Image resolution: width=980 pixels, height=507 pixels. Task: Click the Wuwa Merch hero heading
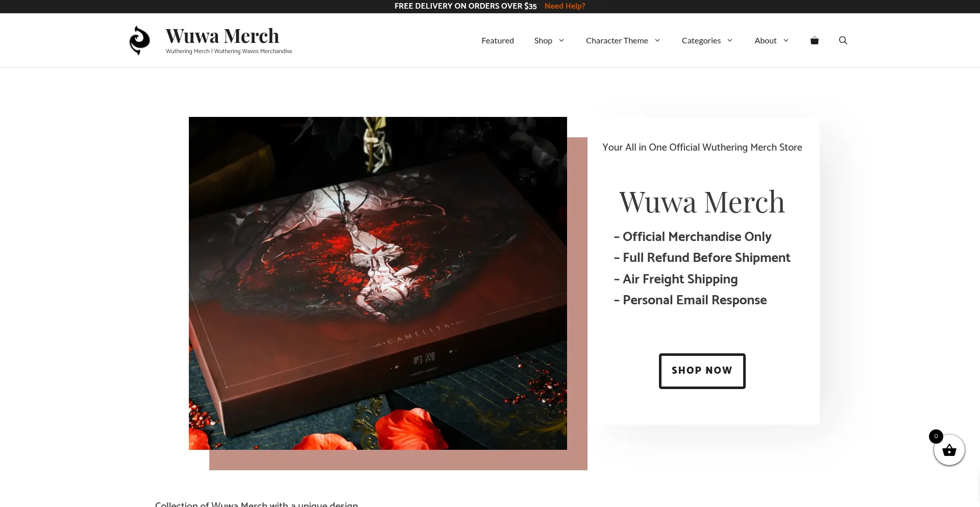[702, 202]
